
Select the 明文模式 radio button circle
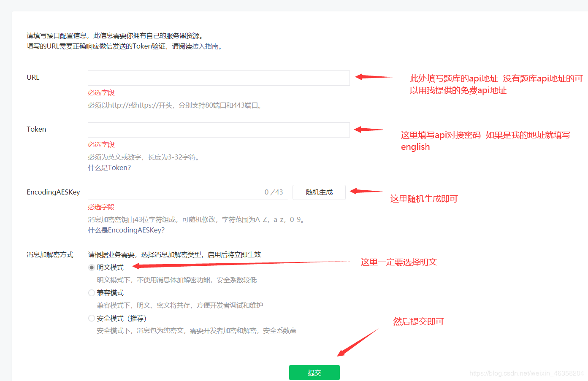[92, 268]
